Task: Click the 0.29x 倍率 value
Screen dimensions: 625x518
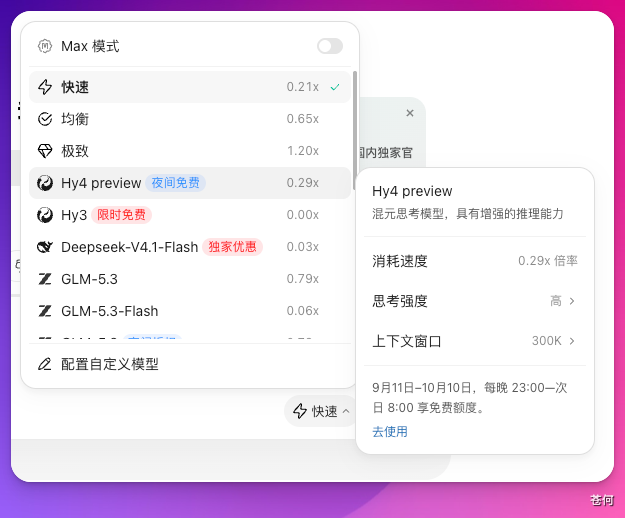Action: [548, 261]
